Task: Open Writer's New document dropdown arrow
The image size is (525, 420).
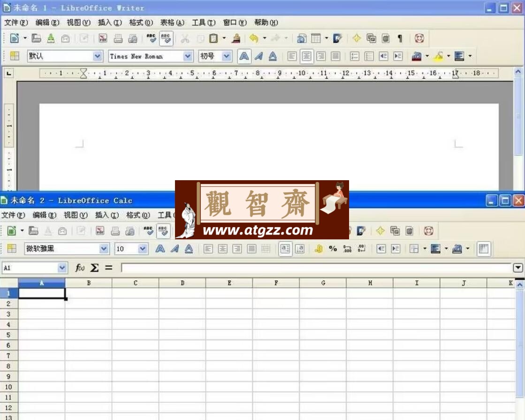Action: [x=25, y=38]
